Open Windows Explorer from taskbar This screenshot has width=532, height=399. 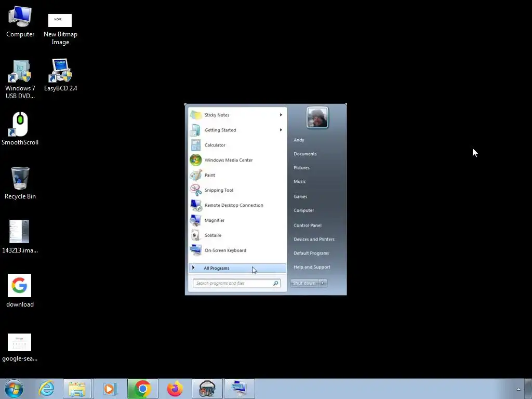point(77,389)
